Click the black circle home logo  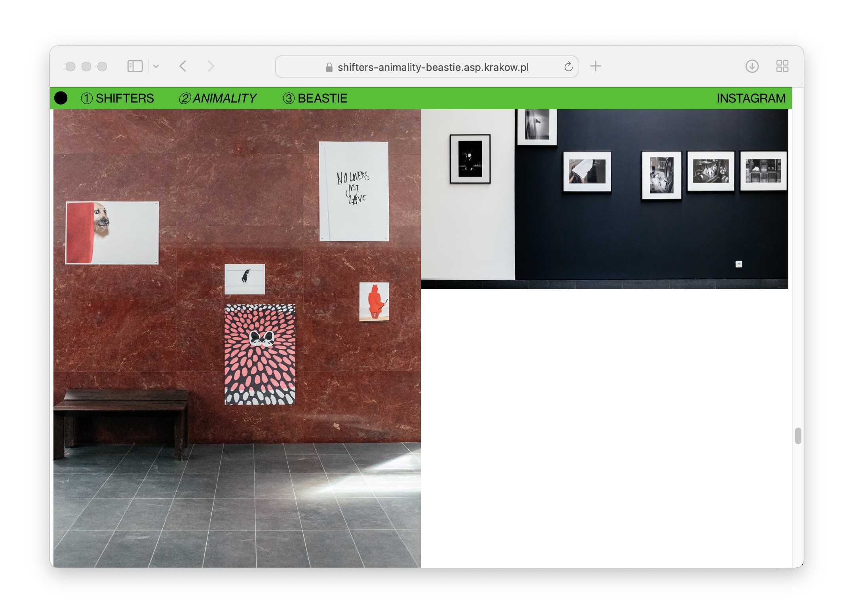(61, 98)
